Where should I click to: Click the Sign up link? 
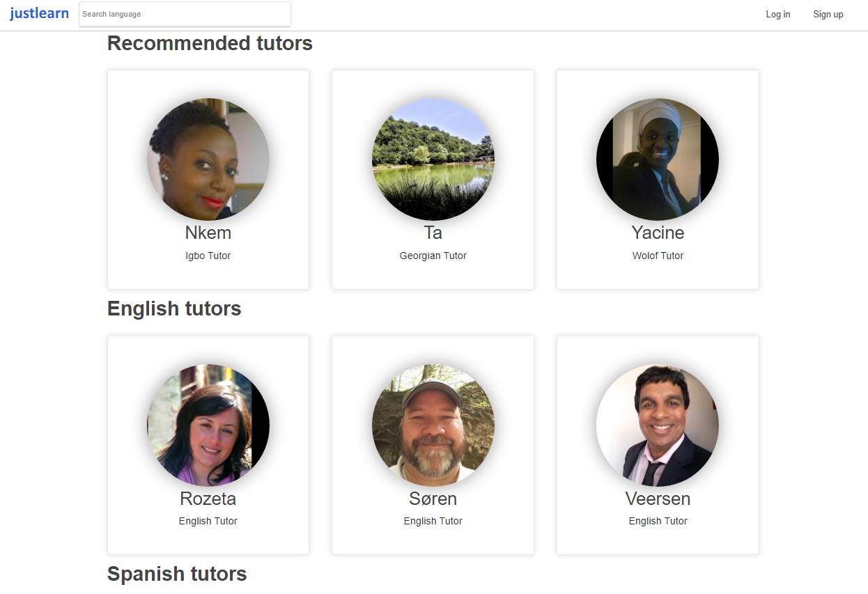828,15
